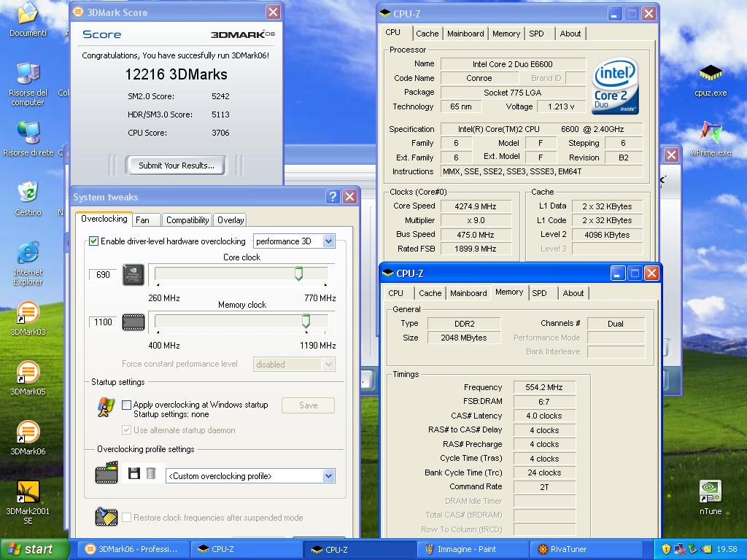Toggle Use alternate startup daemon checkbox

point(127,430)
